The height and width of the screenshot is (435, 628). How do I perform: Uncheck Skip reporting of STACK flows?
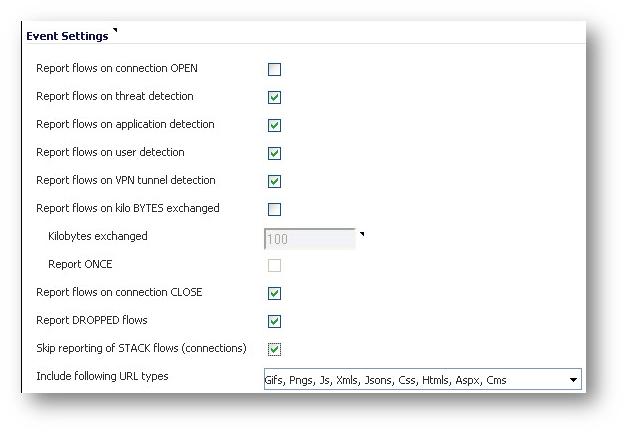point(274,349)
